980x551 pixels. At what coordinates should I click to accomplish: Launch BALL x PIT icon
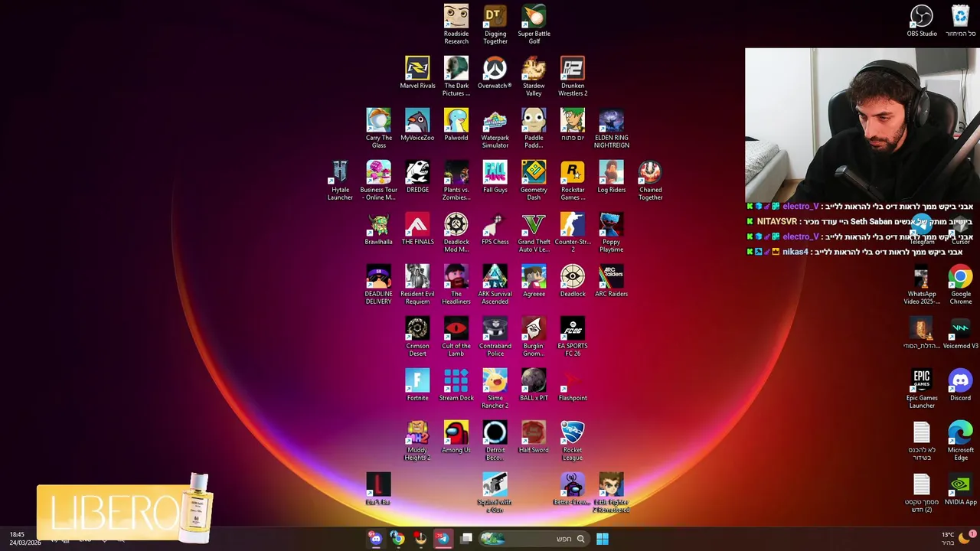click(534, 385)
